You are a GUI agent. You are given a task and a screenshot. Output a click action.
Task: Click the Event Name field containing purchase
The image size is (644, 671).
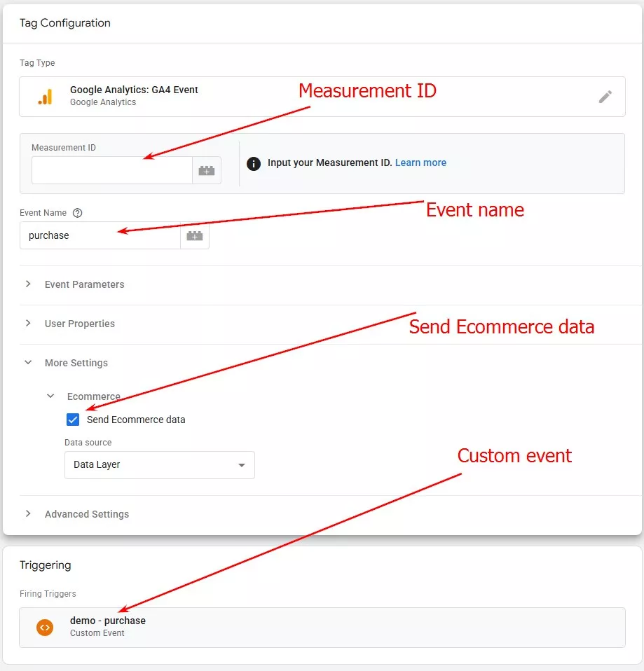(x=100, y=235)
